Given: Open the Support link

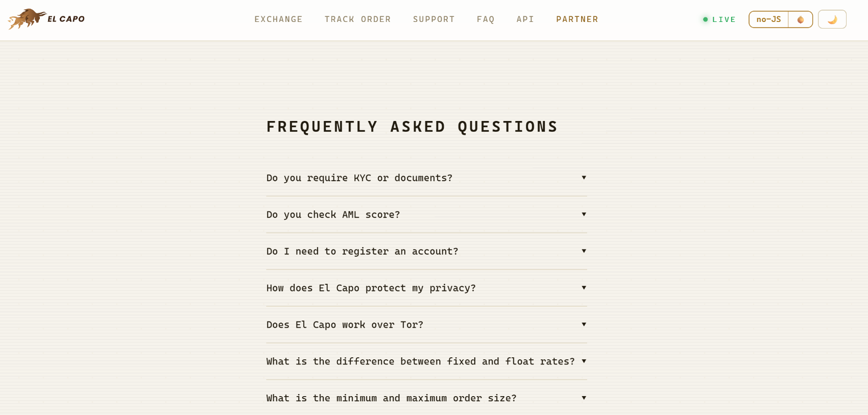Looking at the screenshot, I should 433,19.
